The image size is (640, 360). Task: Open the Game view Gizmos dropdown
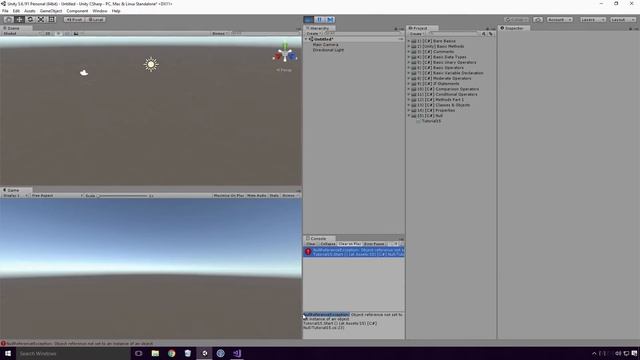point(290,196)
